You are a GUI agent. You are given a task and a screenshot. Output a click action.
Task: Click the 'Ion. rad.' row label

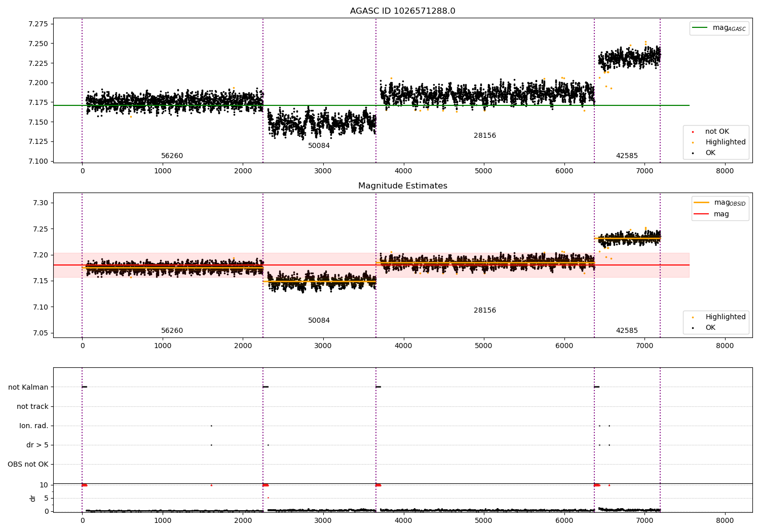(34, 426)
